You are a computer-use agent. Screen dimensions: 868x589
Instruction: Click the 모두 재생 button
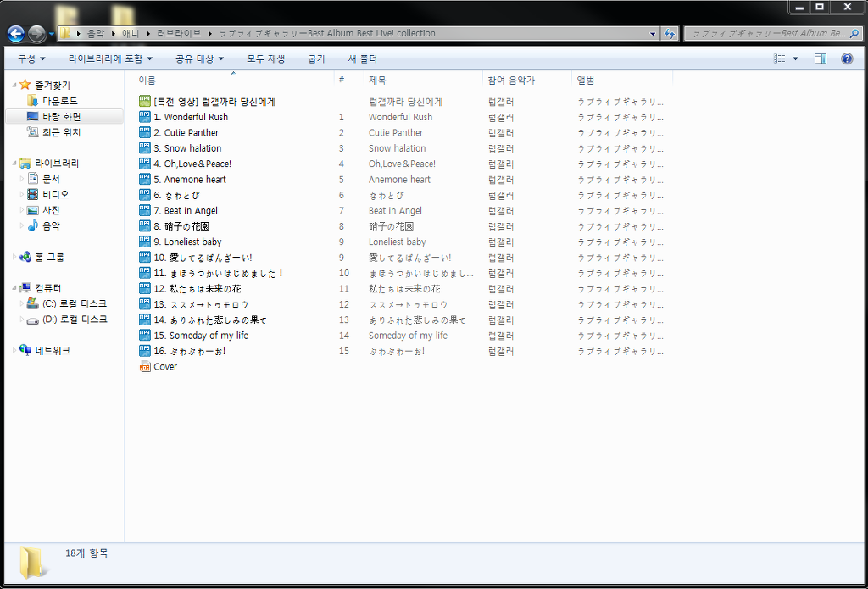[265, 58]
